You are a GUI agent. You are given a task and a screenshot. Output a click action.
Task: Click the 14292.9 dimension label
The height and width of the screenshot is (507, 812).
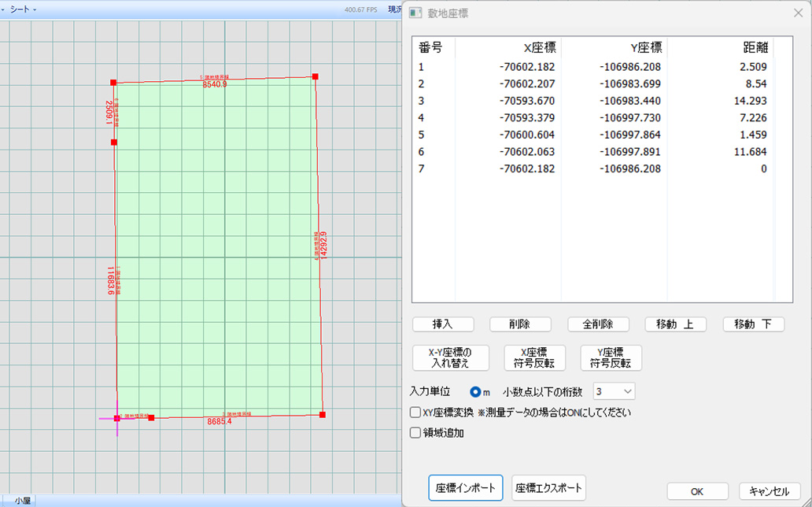(323, 245)
